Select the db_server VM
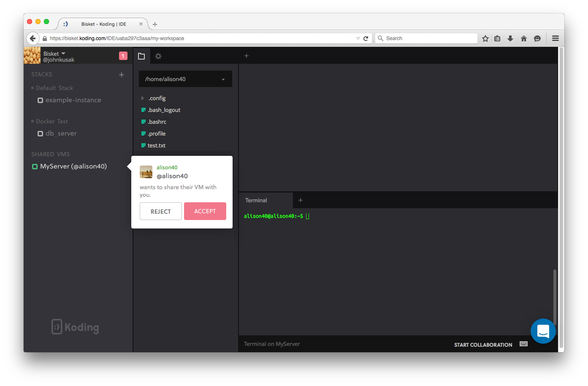 click(61, 133)
